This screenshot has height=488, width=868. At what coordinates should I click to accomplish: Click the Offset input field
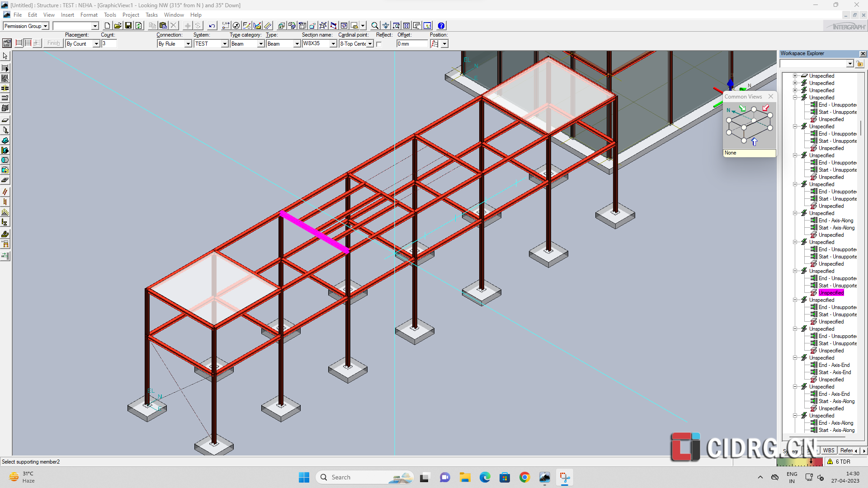point(412,44)
